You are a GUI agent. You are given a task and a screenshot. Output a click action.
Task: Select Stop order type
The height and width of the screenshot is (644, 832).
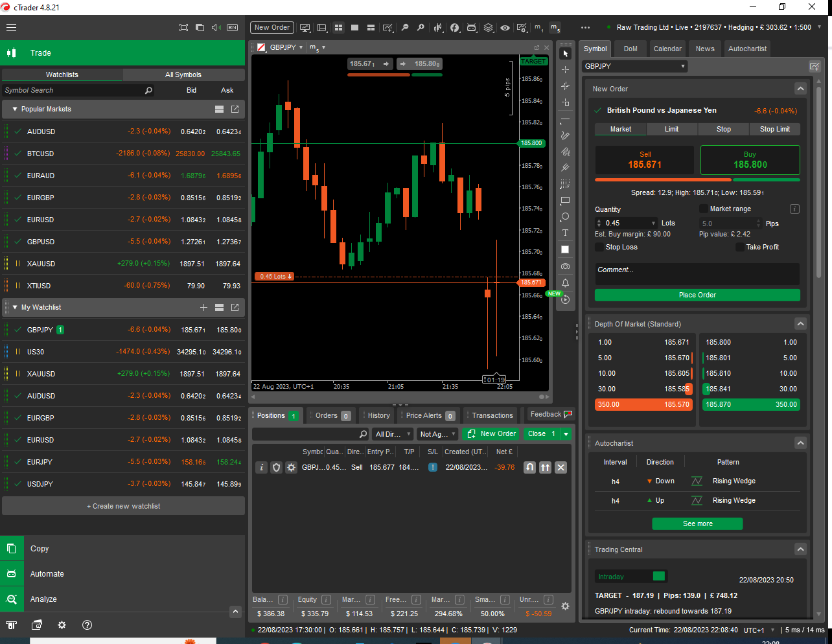coord(723,129)
